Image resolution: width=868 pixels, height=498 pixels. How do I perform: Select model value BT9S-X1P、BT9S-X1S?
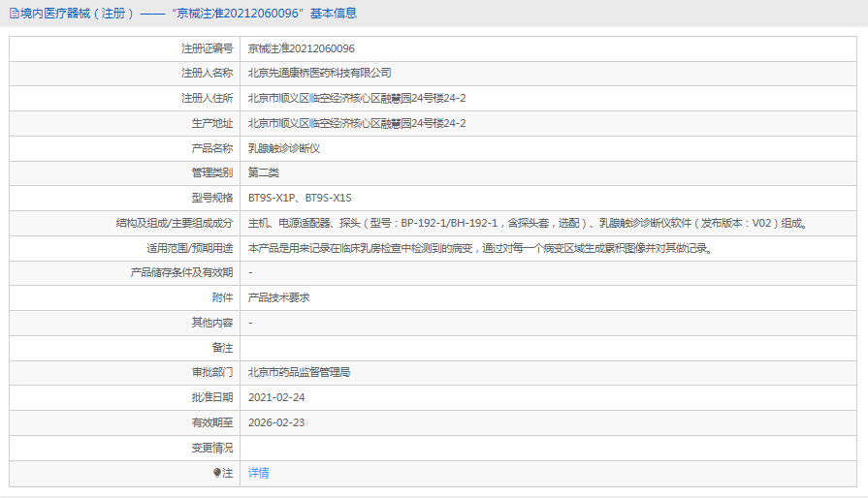pyautogui.click(x=300, y=198)
